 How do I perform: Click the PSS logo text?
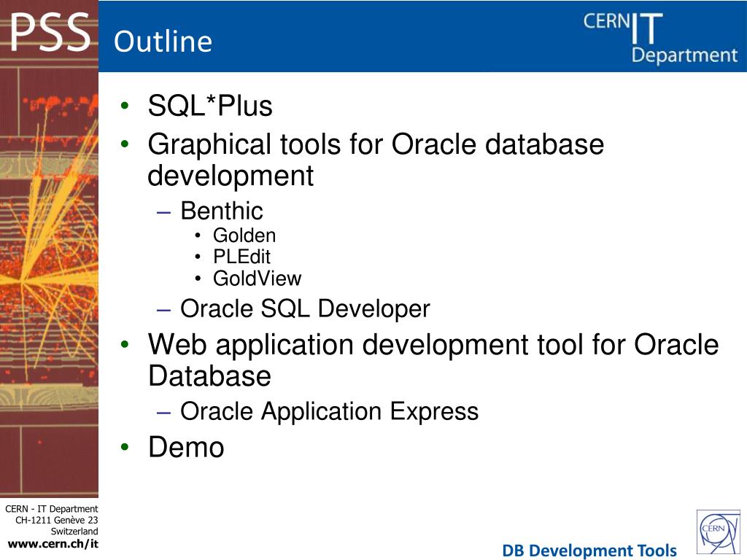tap(50, 33)
